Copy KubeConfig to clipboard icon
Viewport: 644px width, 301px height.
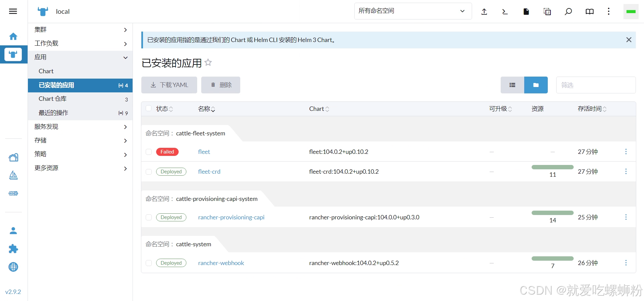click(x=547, y=12)
